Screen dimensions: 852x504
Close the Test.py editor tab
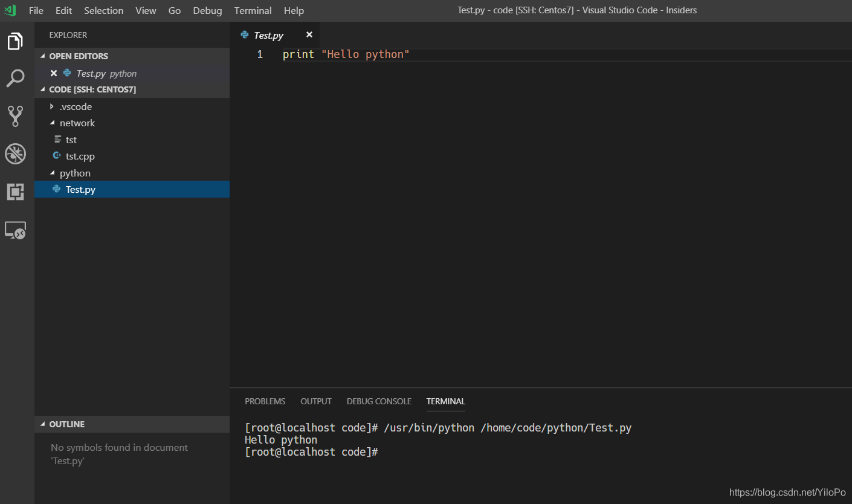coord(309,35)
